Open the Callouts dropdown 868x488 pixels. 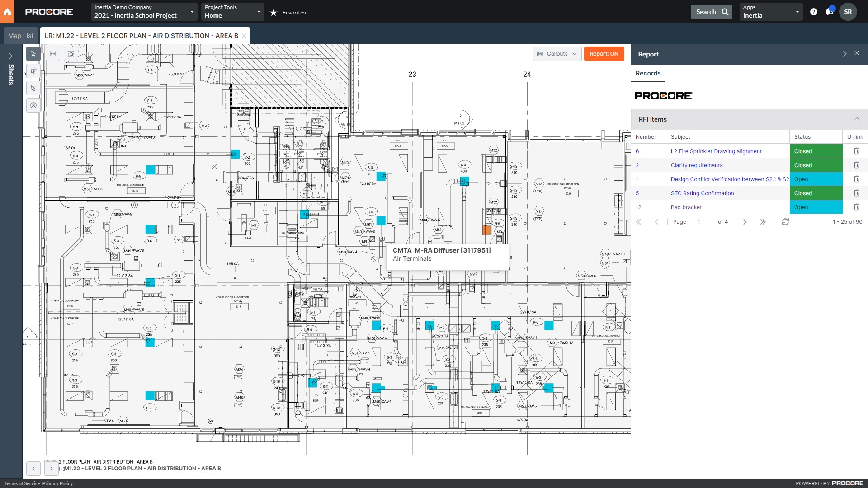[557, 53]
